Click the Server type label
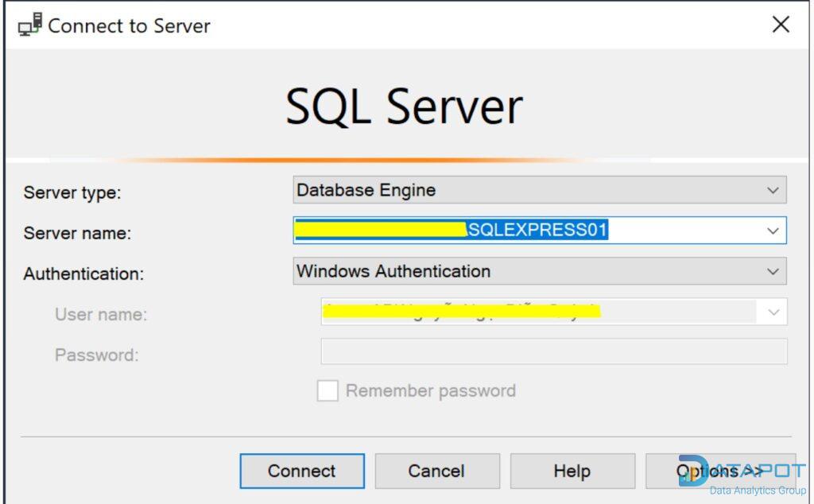Image resolution: width=814 pixels, height=504 pixels. (72, 192)
